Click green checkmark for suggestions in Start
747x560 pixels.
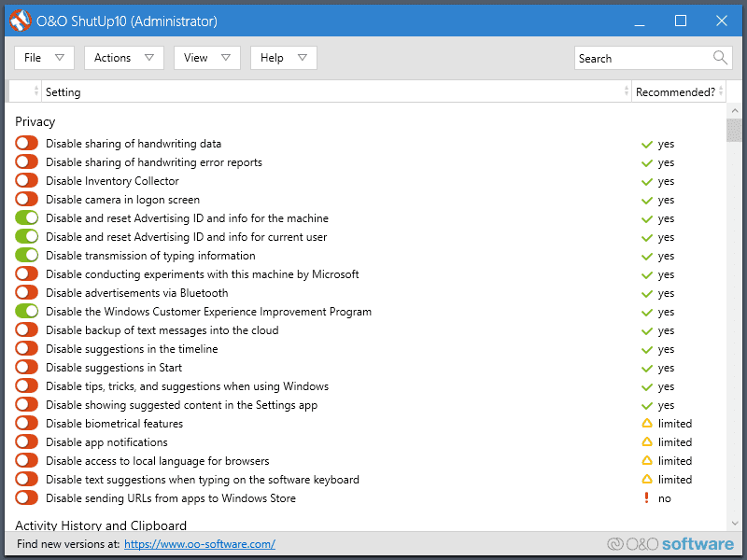point(646,368)
